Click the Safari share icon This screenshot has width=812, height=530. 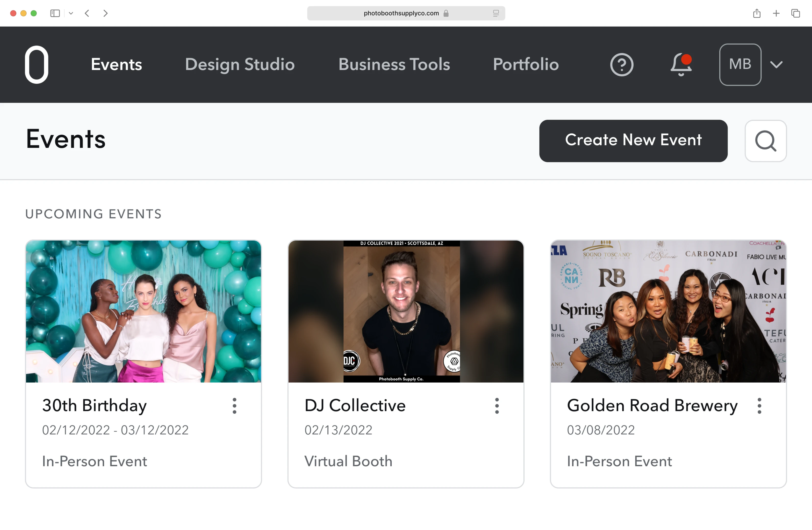[x=757, y=13]
